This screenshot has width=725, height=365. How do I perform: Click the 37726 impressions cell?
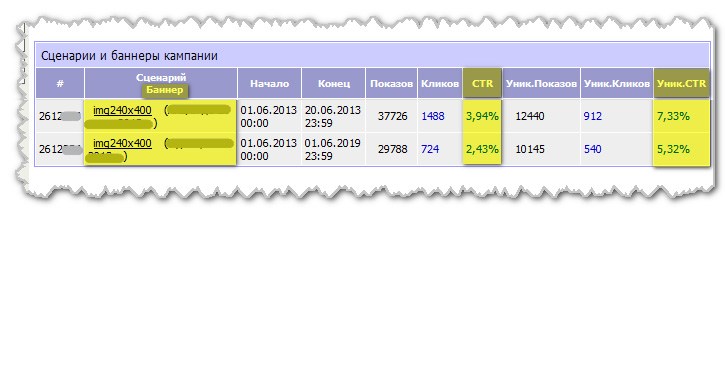(x=393, y=116)
